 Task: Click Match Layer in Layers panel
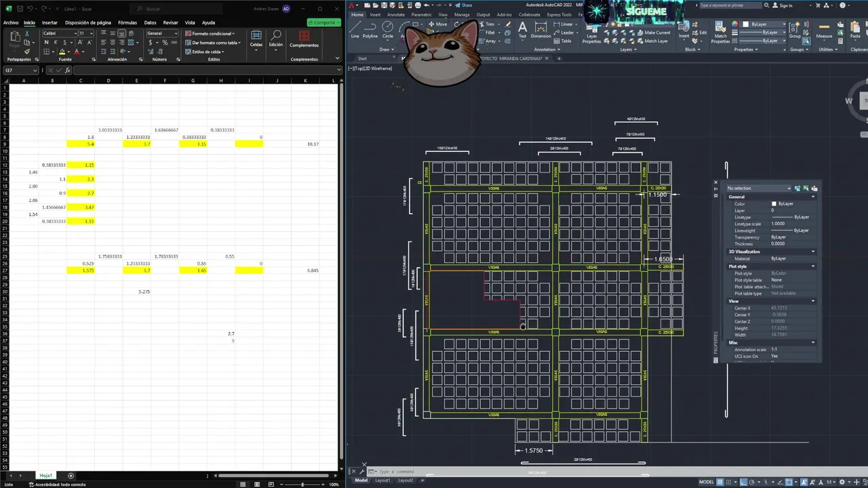pyautogui.click(x=652, y=41)
